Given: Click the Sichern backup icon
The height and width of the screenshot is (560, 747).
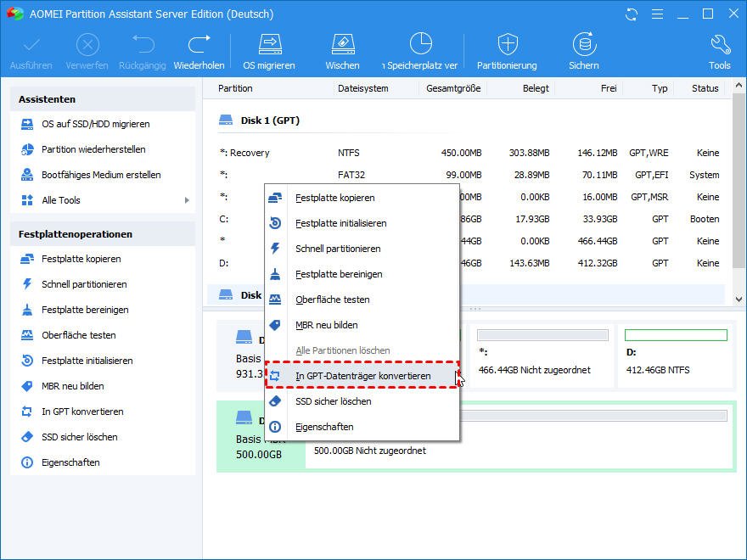Looking at the screenshot, I should point(583,51).
